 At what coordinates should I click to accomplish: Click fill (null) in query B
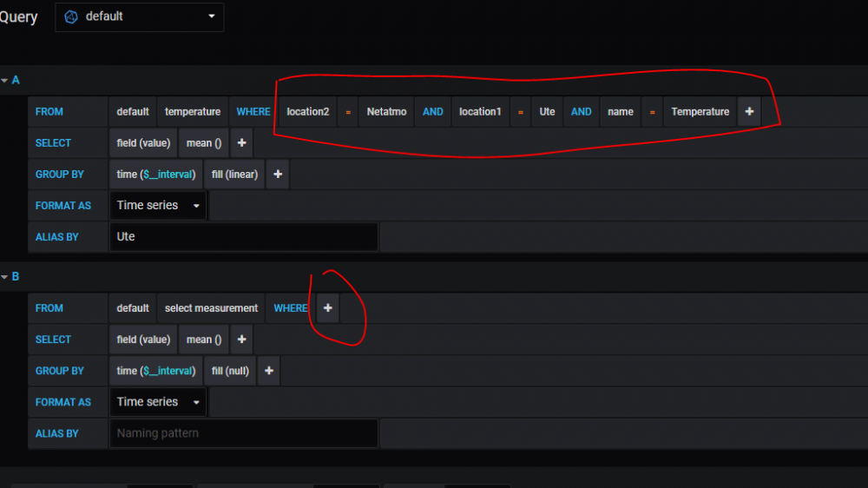coord(230,371)
